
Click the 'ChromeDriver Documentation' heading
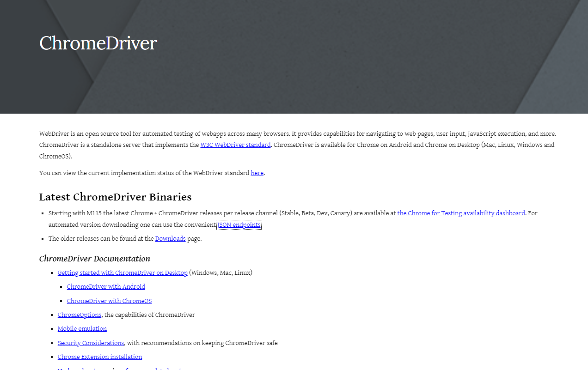point(95,259)
